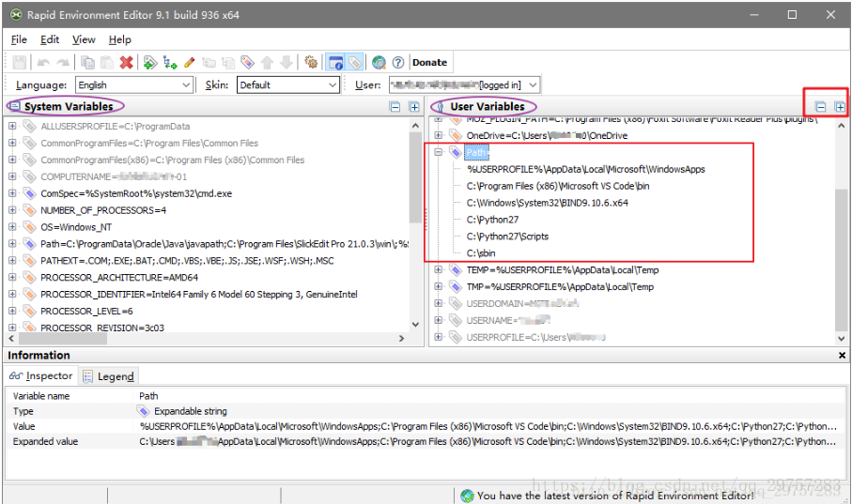Screen dimensions: 852x504
Task: Open the View menu
Action: point(84,39)
